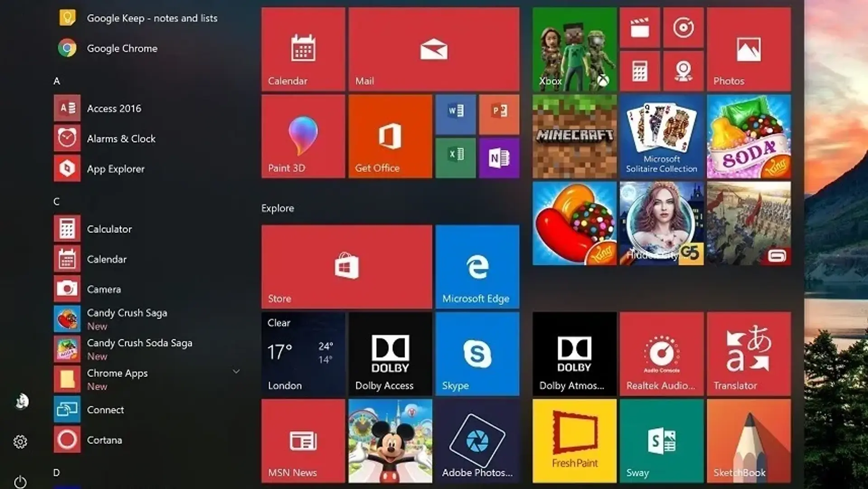
Task: Open the Candy Crush Soda tile
Action: click(x=749, y=136)
